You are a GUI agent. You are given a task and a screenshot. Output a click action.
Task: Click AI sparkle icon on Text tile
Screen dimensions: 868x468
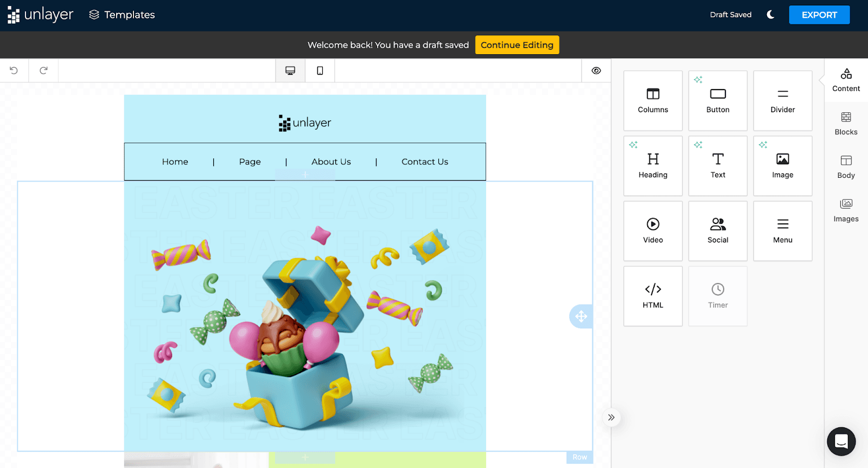pyautogui.click(x=698, y=145)
